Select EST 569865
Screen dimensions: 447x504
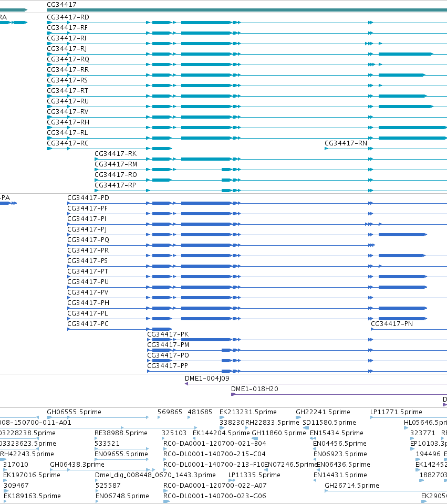pos(170,412)
